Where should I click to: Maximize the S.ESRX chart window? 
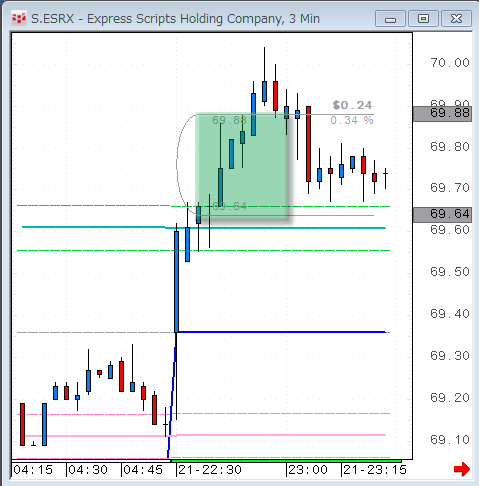click(x=423, y=19)
